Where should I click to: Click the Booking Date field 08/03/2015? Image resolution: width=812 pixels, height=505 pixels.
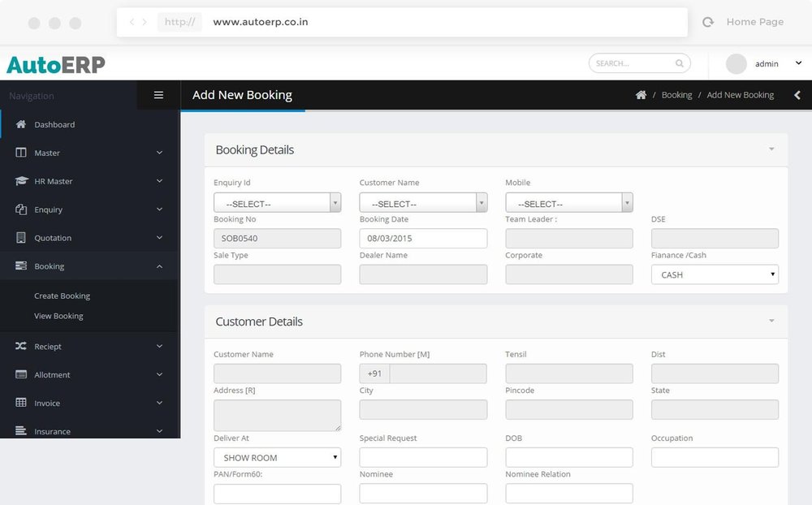point(423,238)
